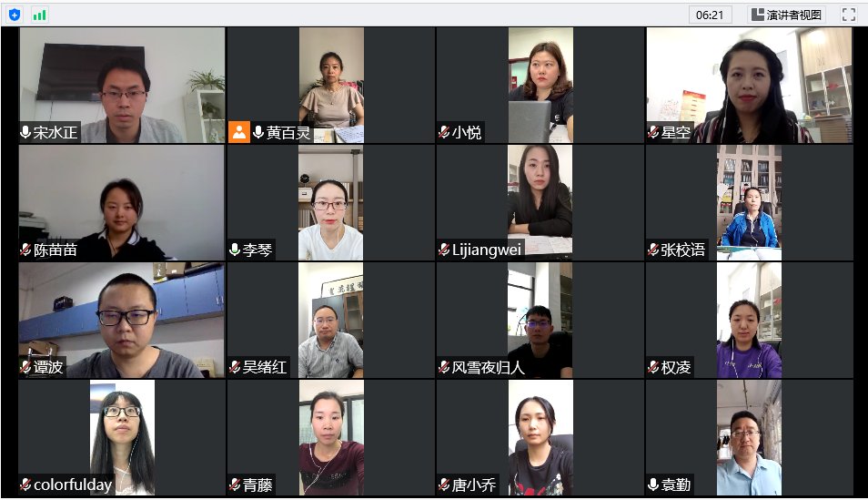Click 宋水正's microphone icon

25,132
